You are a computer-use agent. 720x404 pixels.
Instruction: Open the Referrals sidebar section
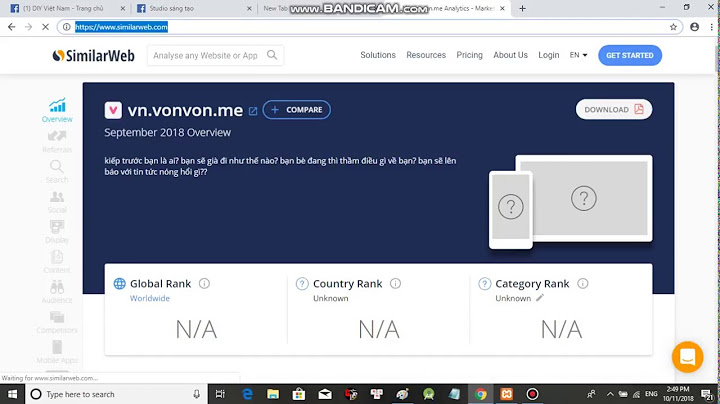(57, 141)
